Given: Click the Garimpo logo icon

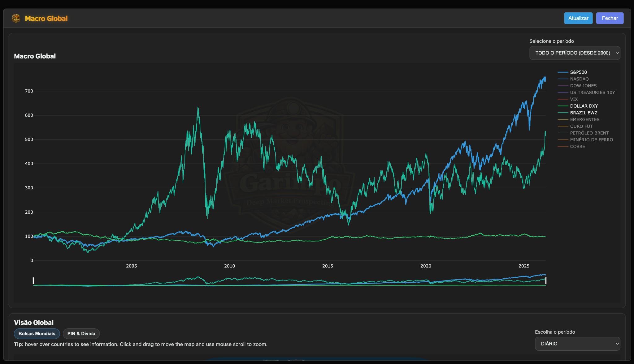Looking at the screenshot, I should click(x=16, y=18).
